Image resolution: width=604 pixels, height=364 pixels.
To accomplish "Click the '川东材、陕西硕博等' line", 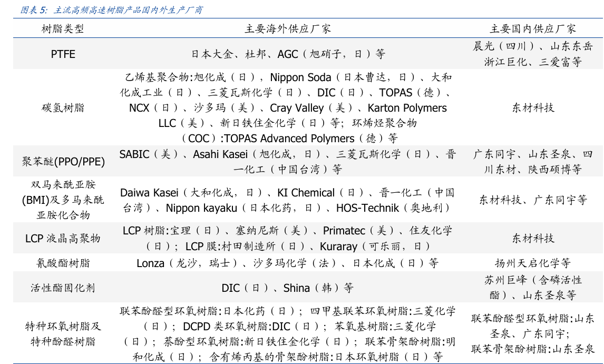I will [533, 169].
